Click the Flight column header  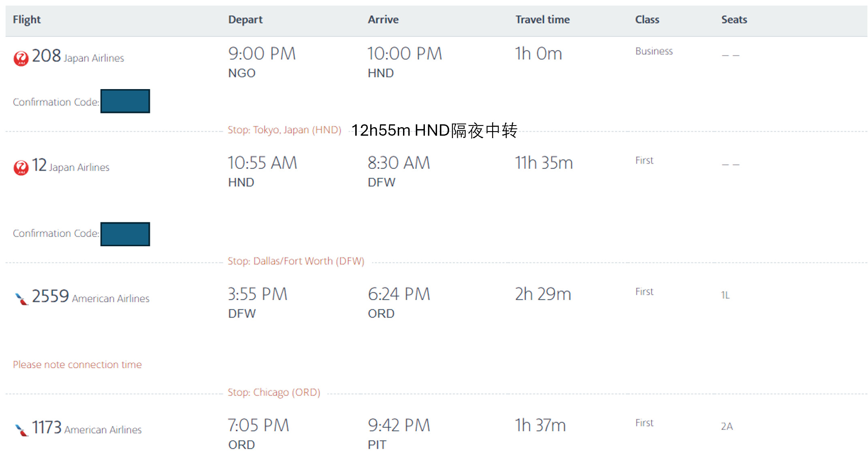pyautogui.click(x=27, y=19)
